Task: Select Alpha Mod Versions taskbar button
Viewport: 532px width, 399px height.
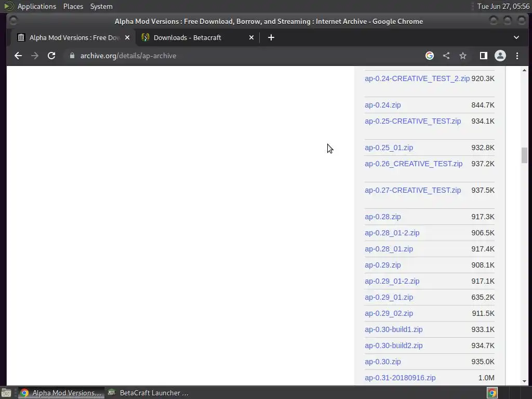Action: coord(61,393)
